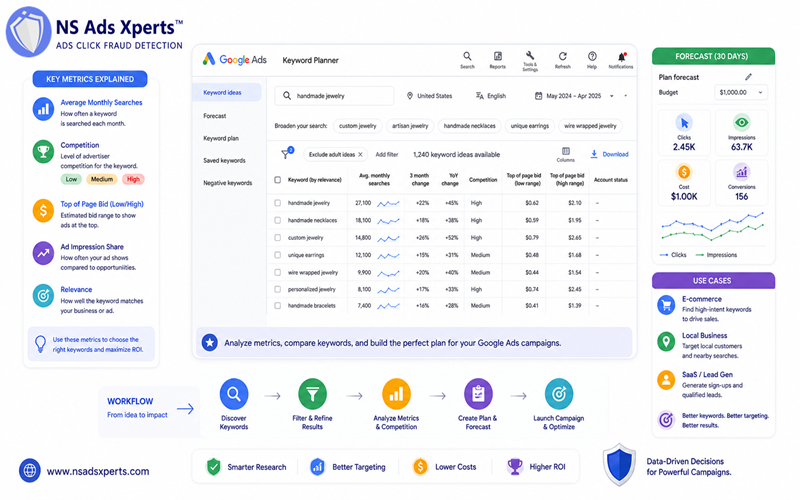Expand the date range dropdown arrow
The image size is (800, 500).
click(612, 96)
